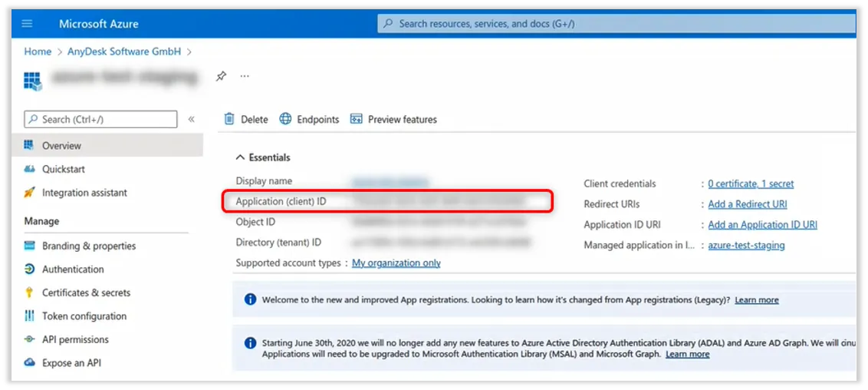Click Add a Redirect URI link
Image resolution: width=868 pixels, height=390 pixels.
click(x=747, y=204)
